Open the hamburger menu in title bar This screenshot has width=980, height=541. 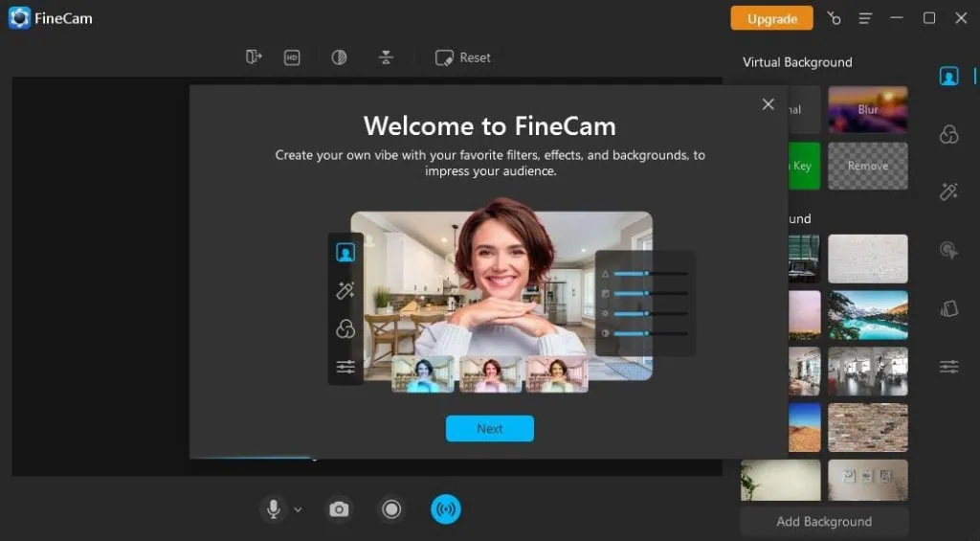(x=865, y=18)
